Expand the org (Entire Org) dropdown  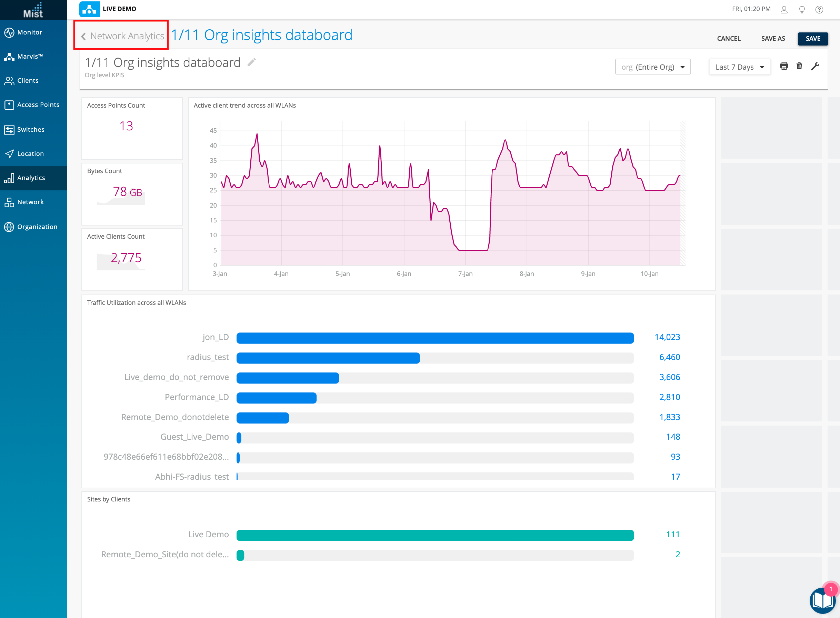click(653, 67)
